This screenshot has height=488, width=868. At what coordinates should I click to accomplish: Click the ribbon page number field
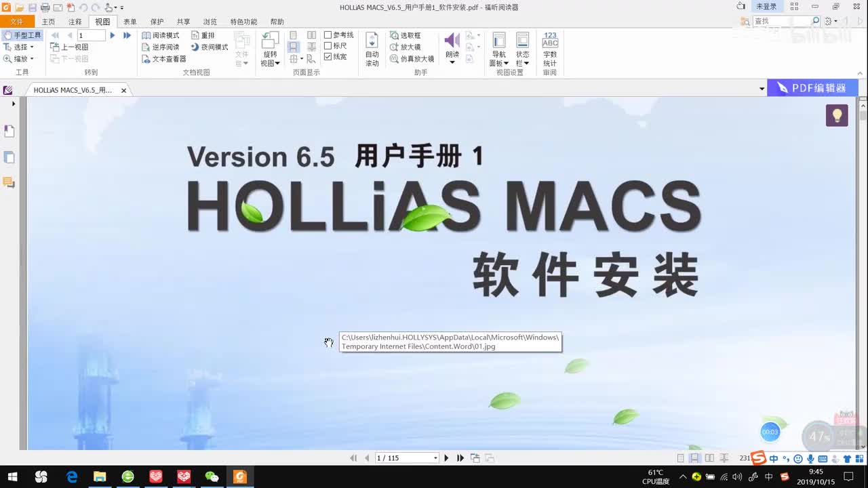point(91,35)
